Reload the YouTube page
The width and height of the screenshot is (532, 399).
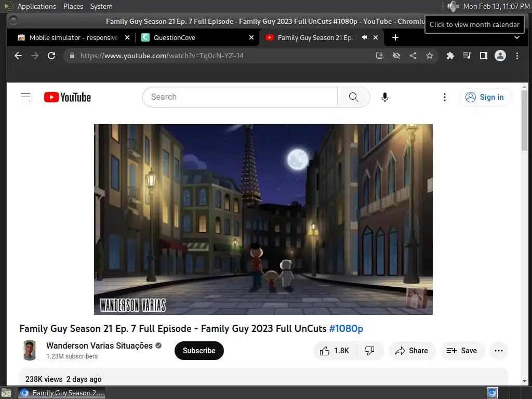(x=51, y=56)
